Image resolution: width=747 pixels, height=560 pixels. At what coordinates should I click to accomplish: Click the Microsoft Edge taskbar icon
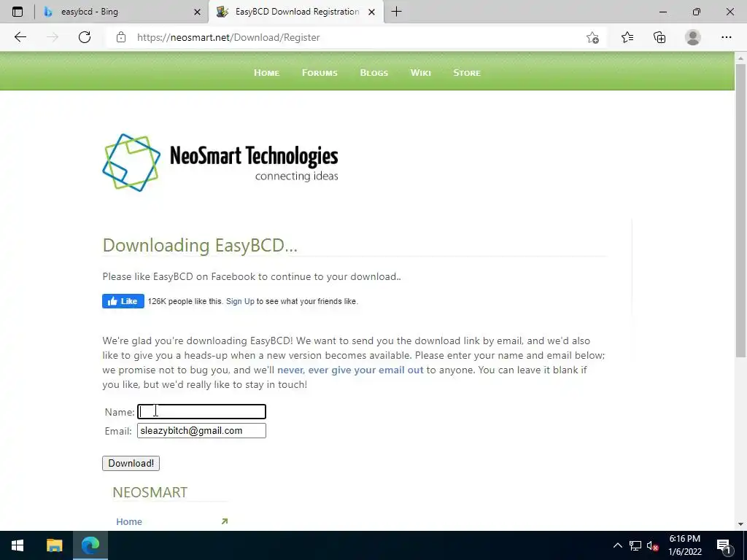[90, 545]
